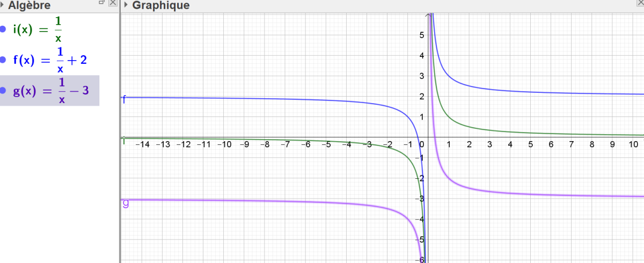This screenshot has width=644, height=263.
Task: Click the x-axis label -14
Action: pyautogui.click(x=142, y=144)
